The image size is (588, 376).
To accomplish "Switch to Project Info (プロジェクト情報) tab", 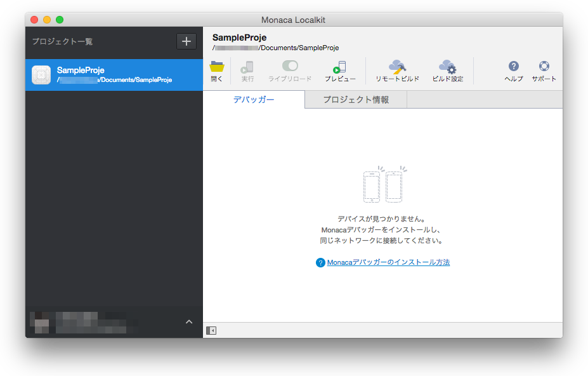I will click(356, 100).
